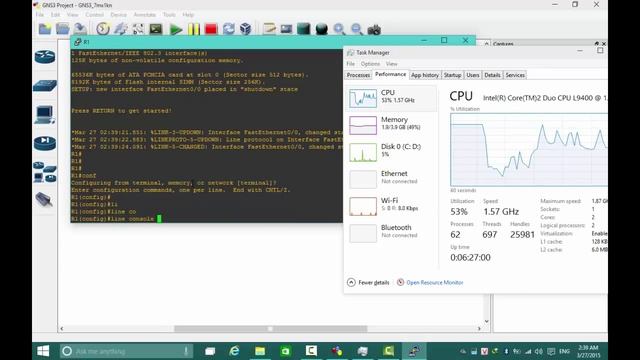The width and height of the screenshot is (640, 360).
Task: Launch Internet Explorer from taskbar
Action: (234, 351)
